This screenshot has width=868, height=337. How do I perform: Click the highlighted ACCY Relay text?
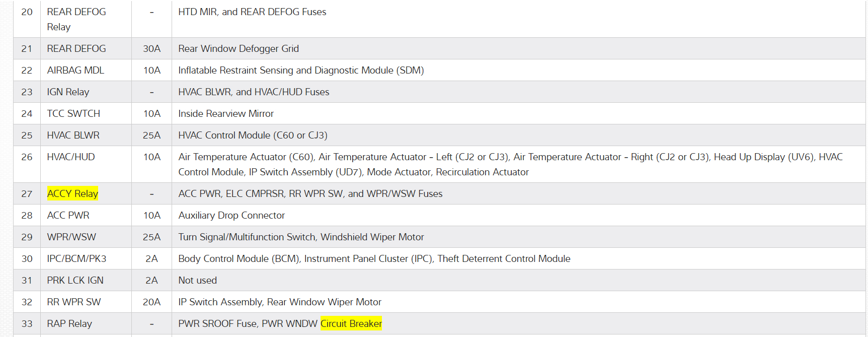tap(72, 193)
